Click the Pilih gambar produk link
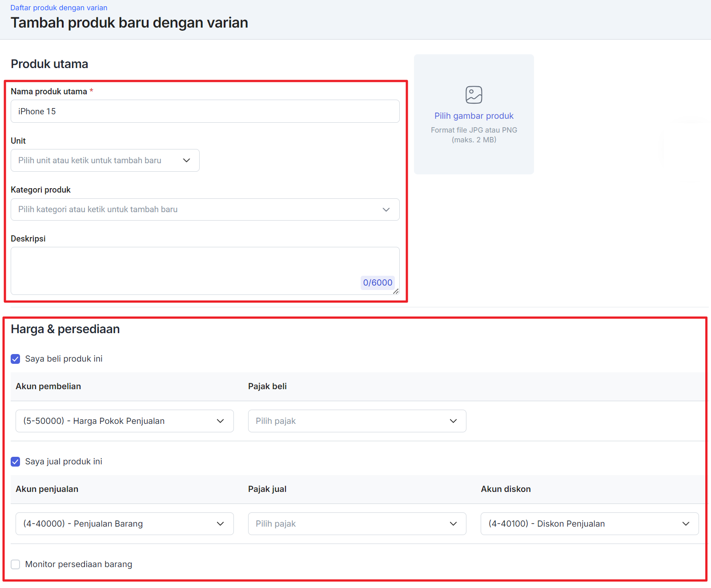The height and width of the screenshot is (588, 711). coord(474,116)
